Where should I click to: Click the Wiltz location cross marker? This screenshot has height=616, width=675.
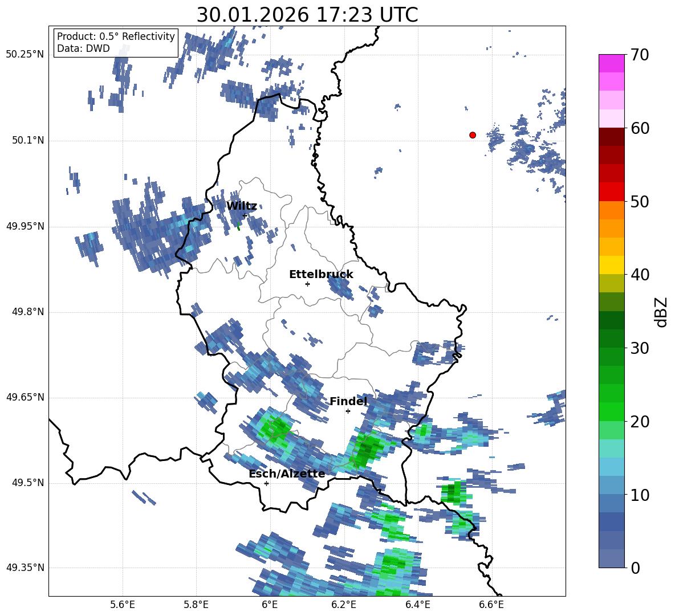point(245,215)
